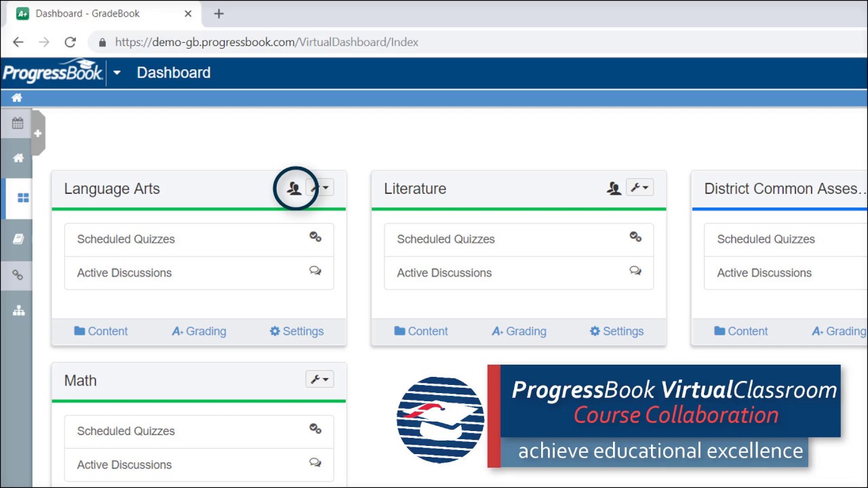Open the wrench dropdown on Literature card

[639, 188]
